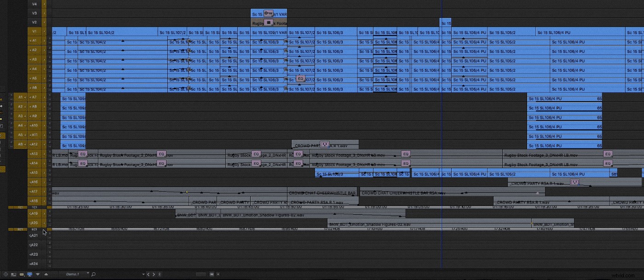
Task: Click the up caret icon beside the monitor icons
Action: point(46,274)
